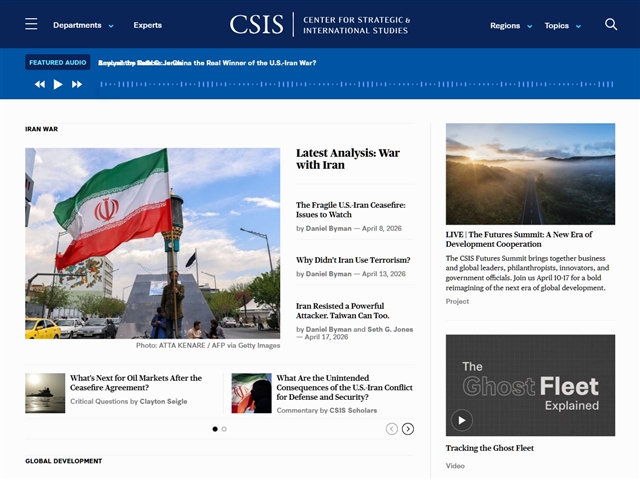This screenshot has width=640, height=480.
Task: Click the Video label under Ghost Fleet
Action: pyautogui.click(x=455, y=466)
